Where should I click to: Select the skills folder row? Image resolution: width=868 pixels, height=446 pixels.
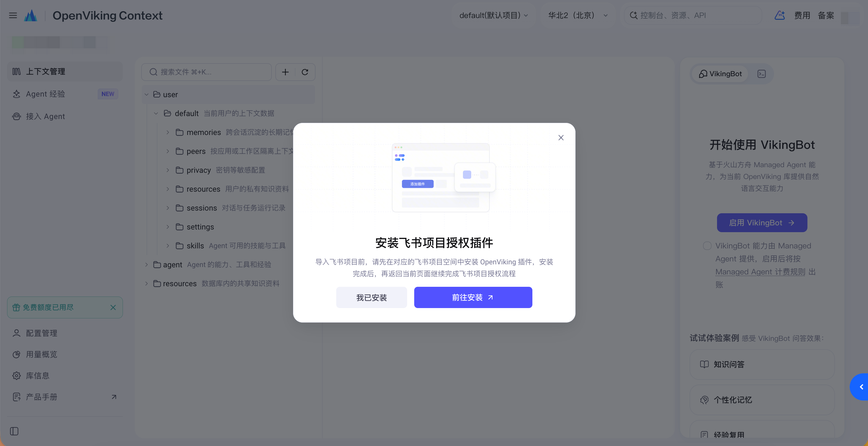point(228,245)
